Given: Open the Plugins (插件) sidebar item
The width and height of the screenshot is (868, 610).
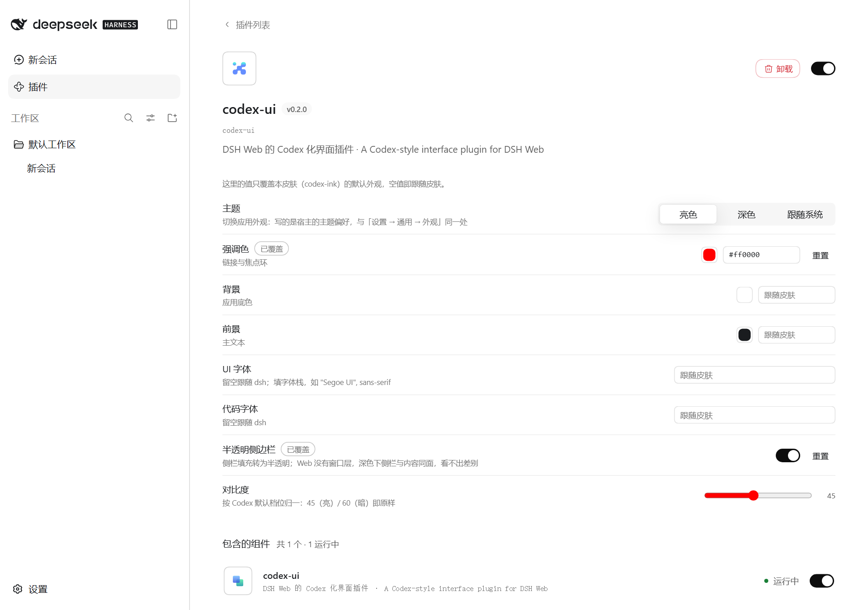Looking at the screenshot, I should coord(94,87).
